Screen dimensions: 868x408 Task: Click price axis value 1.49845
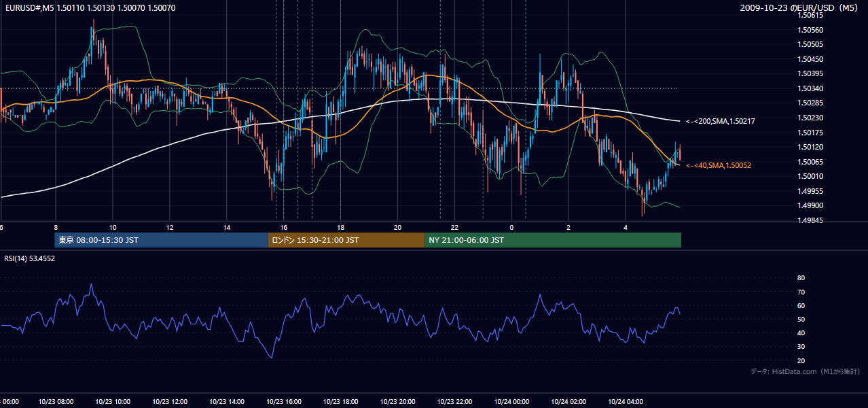(809, 220)
